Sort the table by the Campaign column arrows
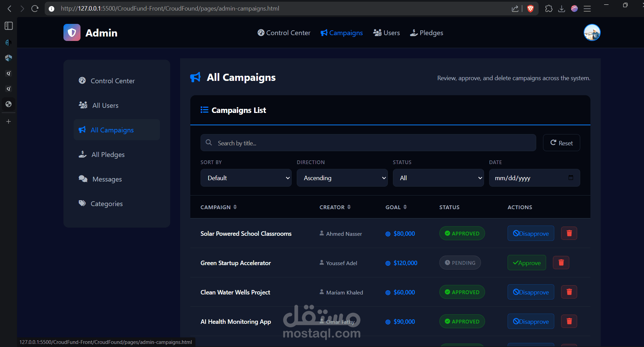Image resolution: width=644 pixels, height=347 pixels. pos(235,207)
